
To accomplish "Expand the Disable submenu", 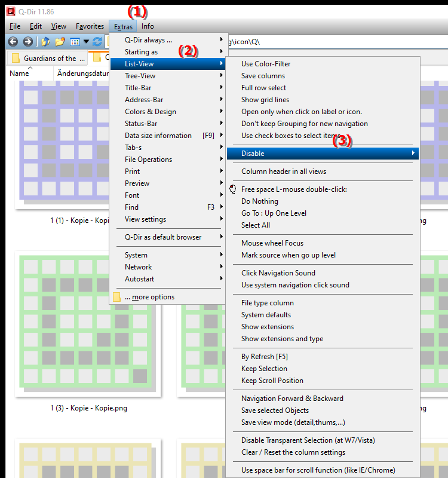I will [x=323, y=154].
